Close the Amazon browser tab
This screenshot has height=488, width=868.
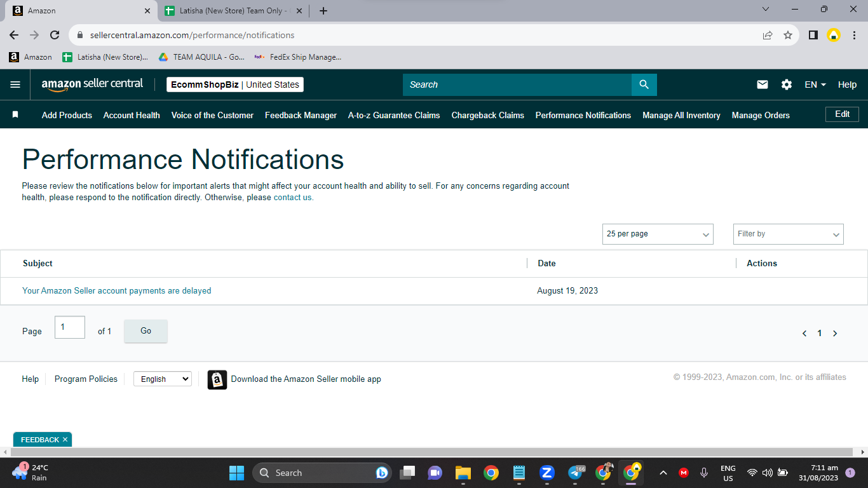tap(147, 11)
